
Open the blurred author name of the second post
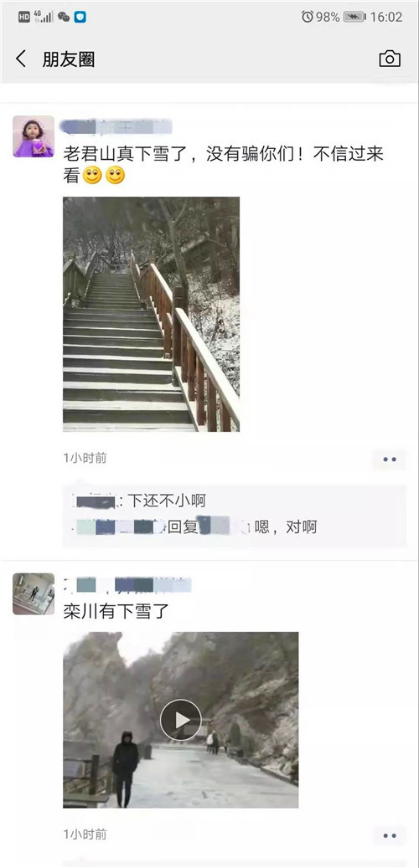[x=127, y=584]
